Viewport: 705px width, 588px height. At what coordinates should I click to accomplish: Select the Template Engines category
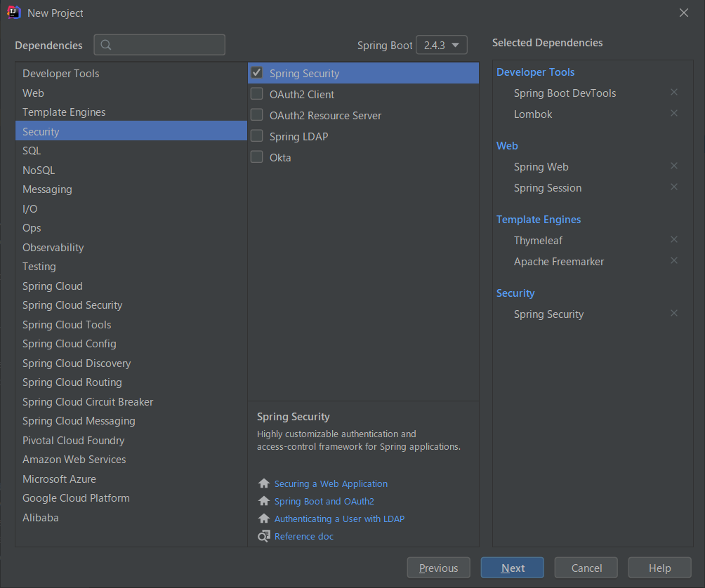click(131, 112)
